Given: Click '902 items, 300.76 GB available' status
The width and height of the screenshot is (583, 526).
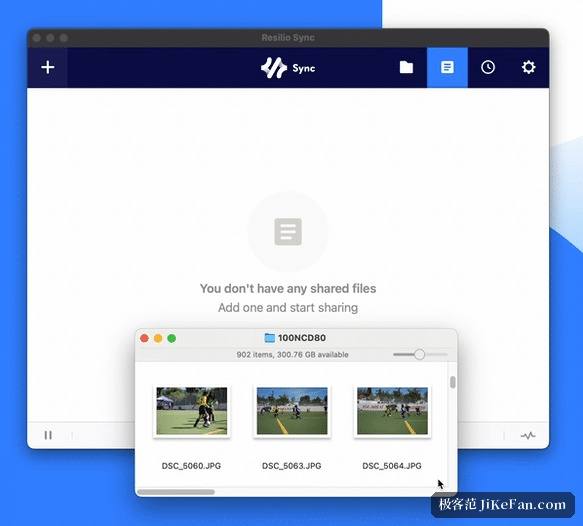Looking at the screenshot, I should tap(292, 355).
